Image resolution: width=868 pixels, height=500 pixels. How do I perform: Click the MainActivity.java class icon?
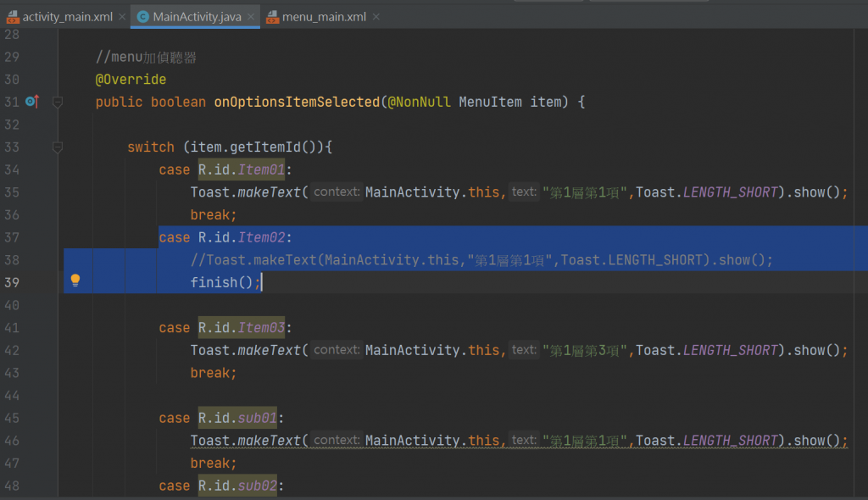pos(142,17)
